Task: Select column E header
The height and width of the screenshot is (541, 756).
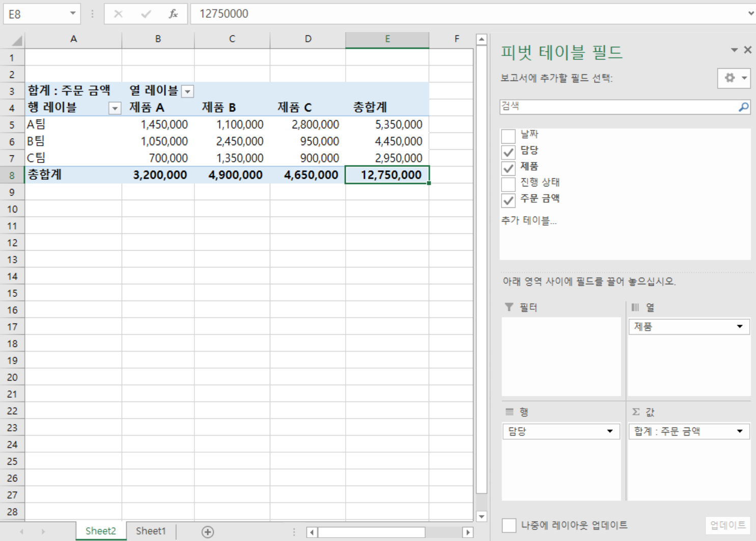Action: point(387,39)
